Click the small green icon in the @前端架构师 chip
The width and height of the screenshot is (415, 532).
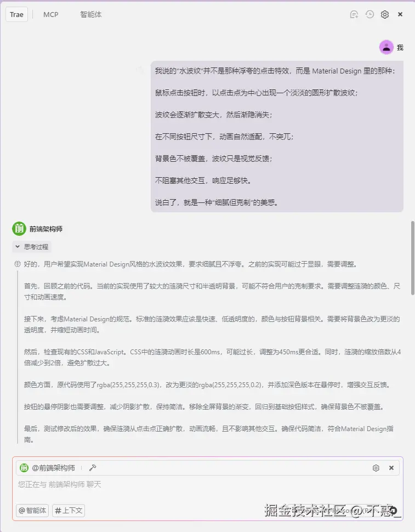click(24, 468)
